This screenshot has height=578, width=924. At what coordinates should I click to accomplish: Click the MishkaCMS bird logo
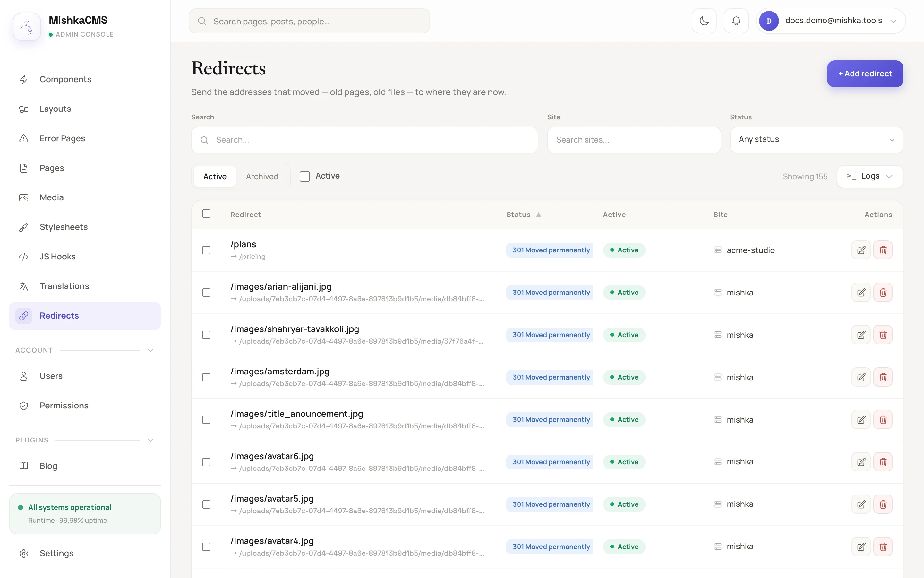coord(27,27)
